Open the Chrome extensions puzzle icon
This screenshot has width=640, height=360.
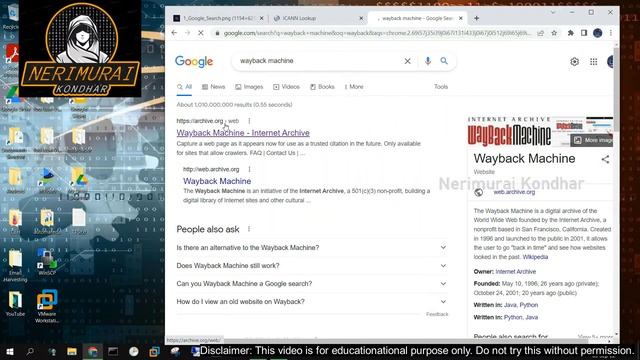571,33
